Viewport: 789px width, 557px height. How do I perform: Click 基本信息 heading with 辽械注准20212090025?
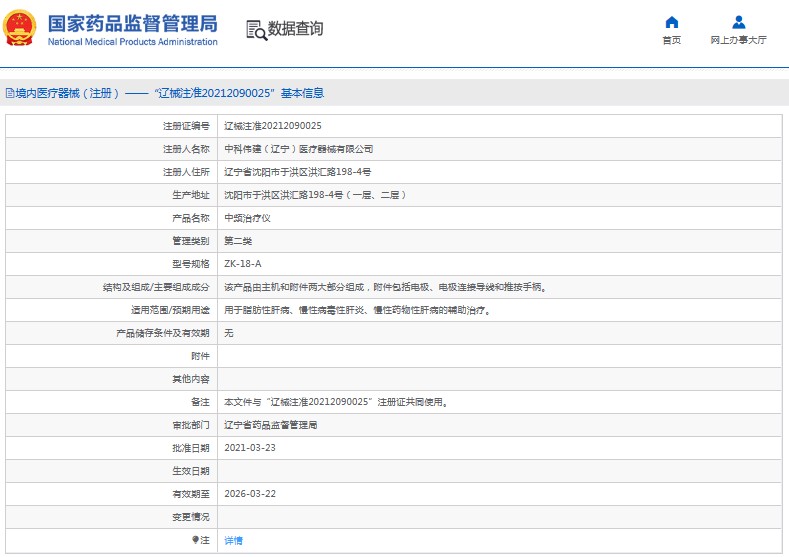point(240,93)
